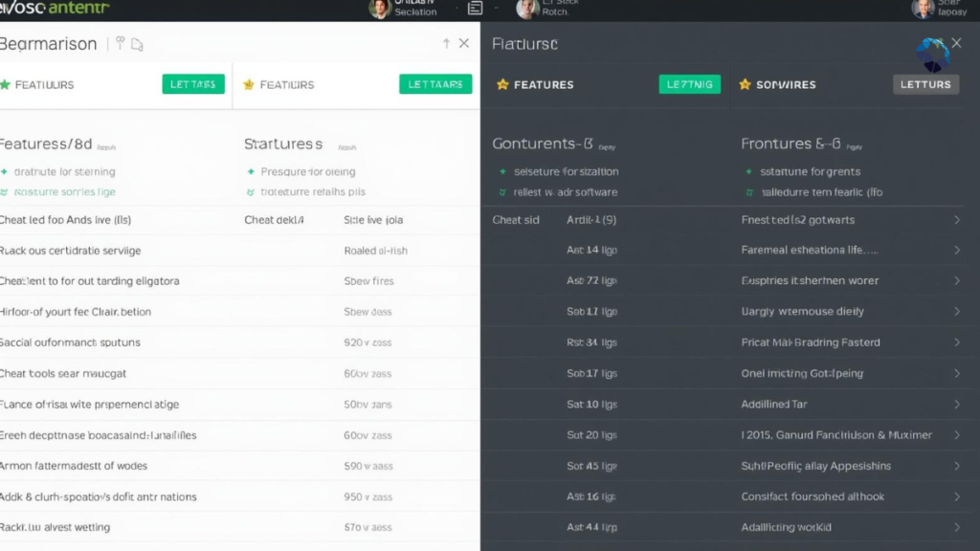980x551 pixels.
Task: Click the blue globe icon in dark panel
Action: [x=932, y=55]
